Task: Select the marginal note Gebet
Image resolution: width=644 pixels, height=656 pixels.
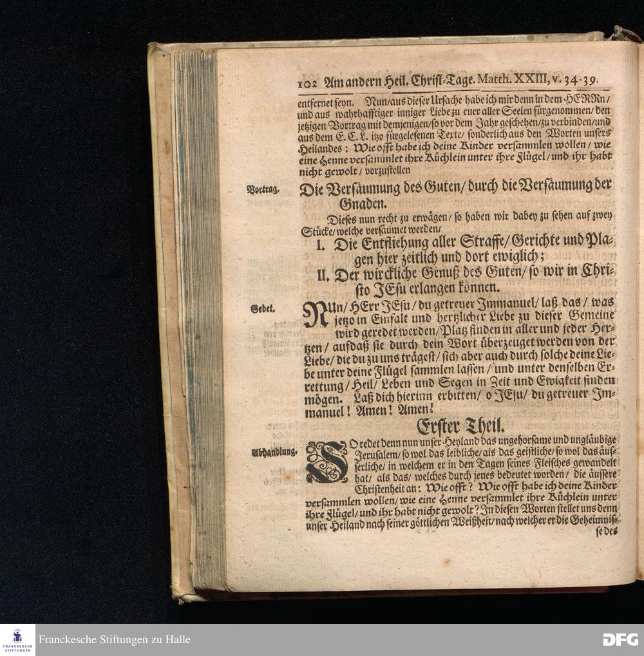Action: [x=263, y=308]
